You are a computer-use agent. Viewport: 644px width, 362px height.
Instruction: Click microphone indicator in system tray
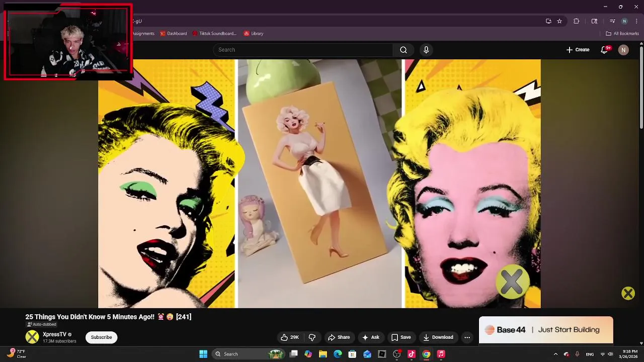[x=577, y=354]
